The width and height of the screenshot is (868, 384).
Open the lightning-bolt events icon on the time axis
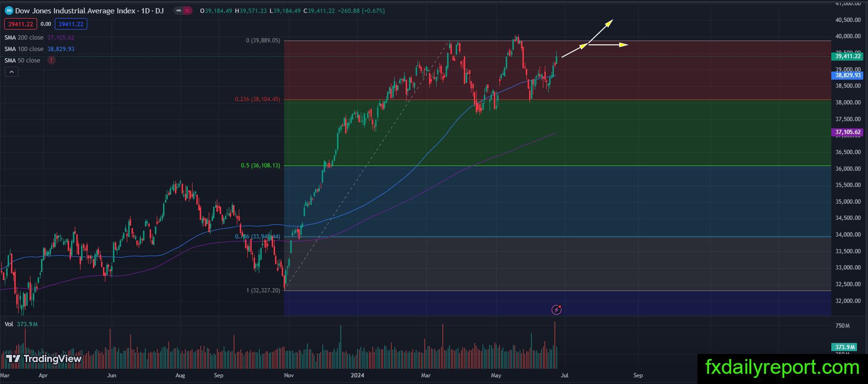[x=556, y=310]
